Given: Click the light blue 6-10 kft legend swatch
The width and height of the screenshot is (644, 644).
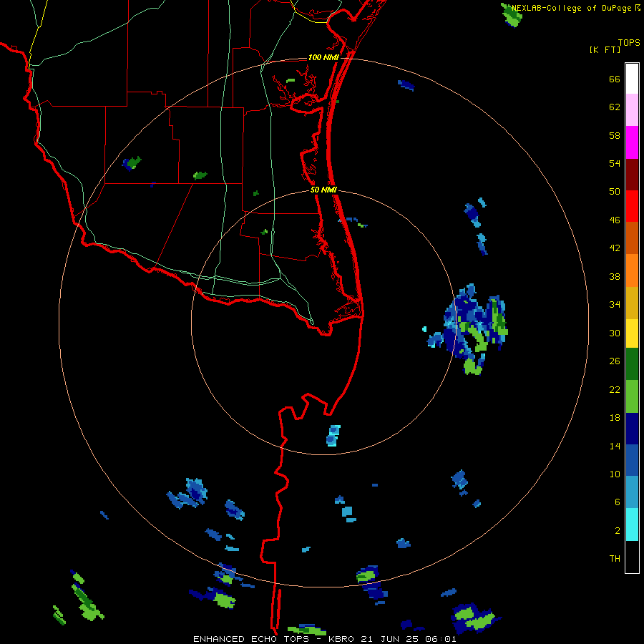Looking at the screenshot, I should click(x=632, y=492).
